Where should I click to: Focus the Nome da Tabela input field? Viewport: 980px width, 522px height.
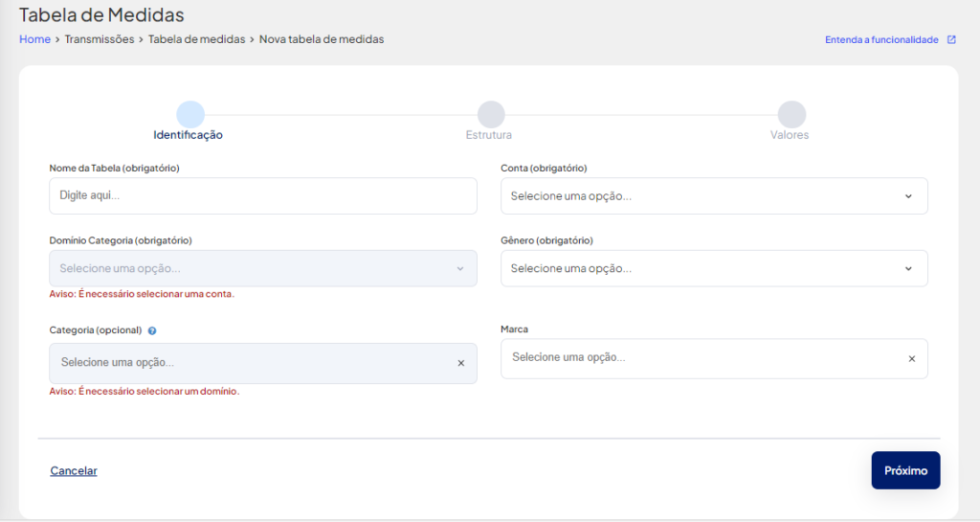pyautogui.click(x=263, y=195)
